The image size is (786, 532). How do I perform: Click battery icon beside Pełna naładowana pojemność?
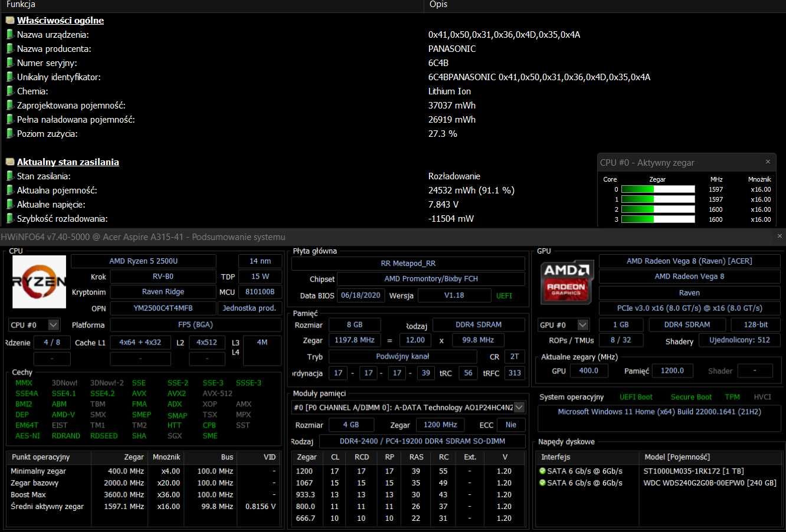(10, 119)
